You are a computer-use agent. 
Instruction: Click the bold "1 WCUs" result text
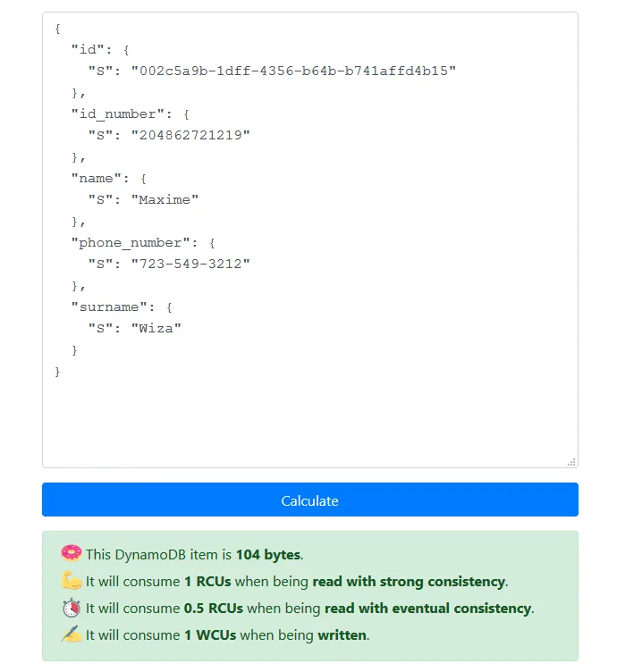[206, 635]
